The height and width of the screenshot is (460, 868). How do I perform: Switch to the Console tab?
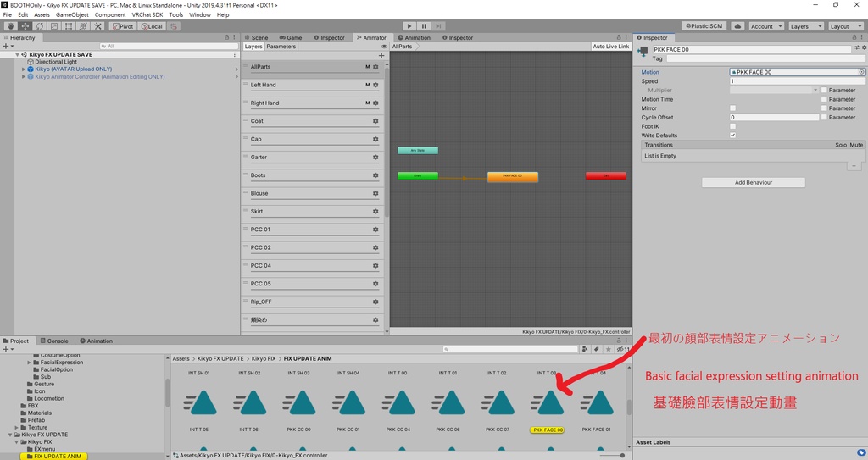53,341
